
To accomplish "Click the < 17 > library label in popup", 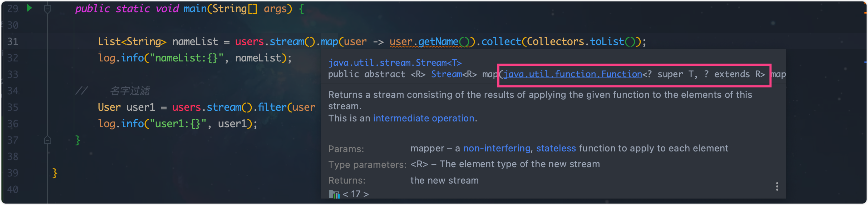I will click(x=356, y=194).
